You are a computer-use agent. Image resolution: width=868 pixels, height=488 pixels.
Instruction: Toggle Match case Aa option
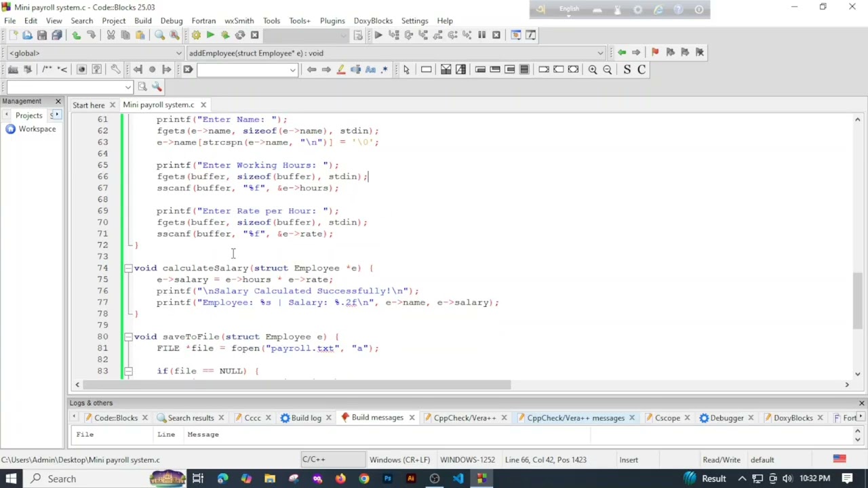[x=370, y=69]
